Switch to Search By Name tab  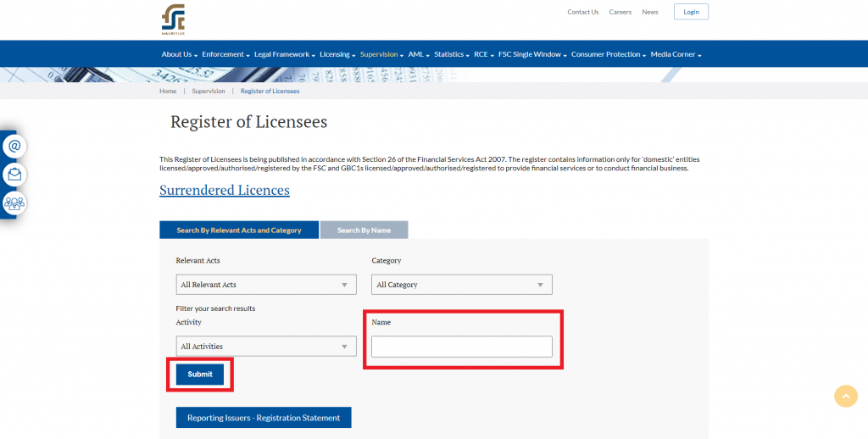tap(364, 231)
